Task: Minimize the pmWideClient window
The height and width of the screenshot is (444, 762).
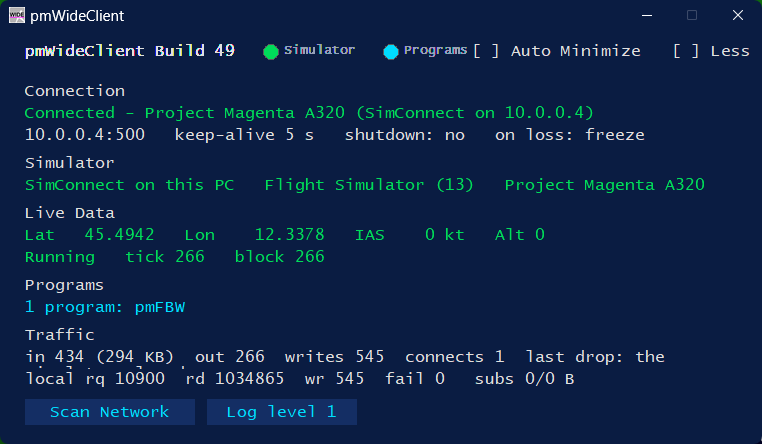Action: tap(647, 16)
